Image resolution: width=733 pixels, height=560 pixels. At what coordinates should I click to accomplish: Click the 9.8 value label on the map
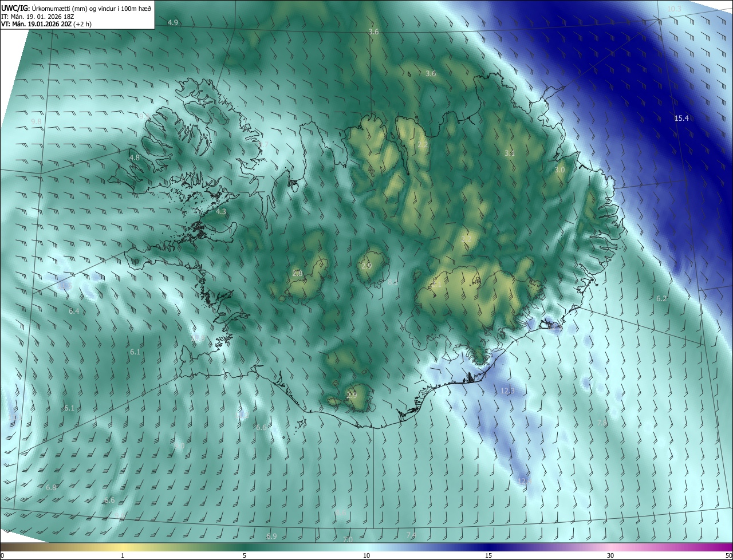coord(36,122)
